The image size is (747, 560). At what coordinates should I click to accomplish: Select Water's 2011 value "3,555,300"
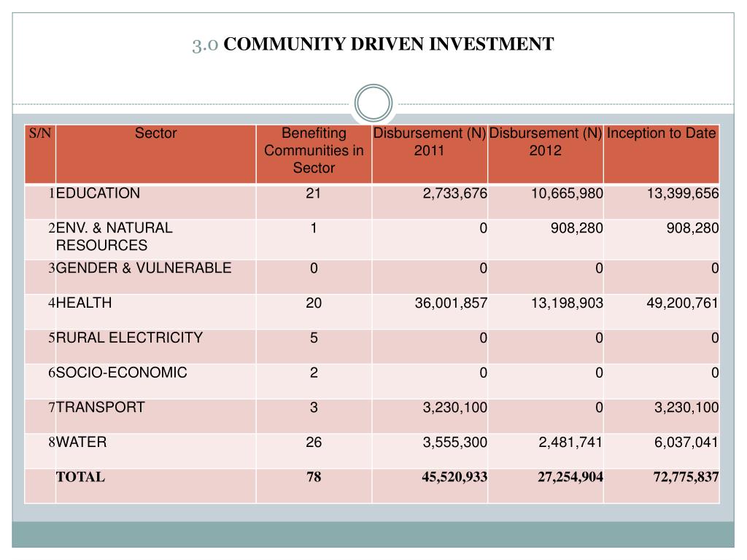click(455, 442)
